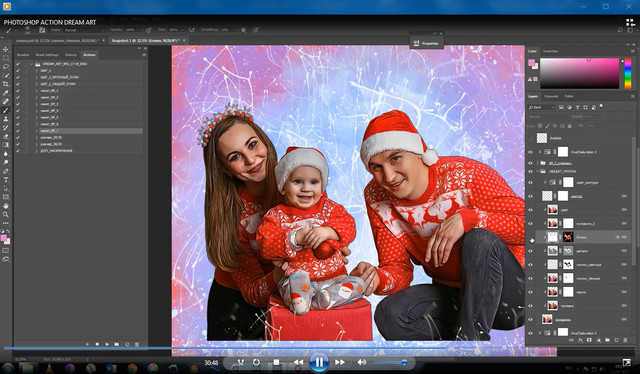
Task: Hide the Hue/Saturation 2 layer
Action: pos(530,333)
